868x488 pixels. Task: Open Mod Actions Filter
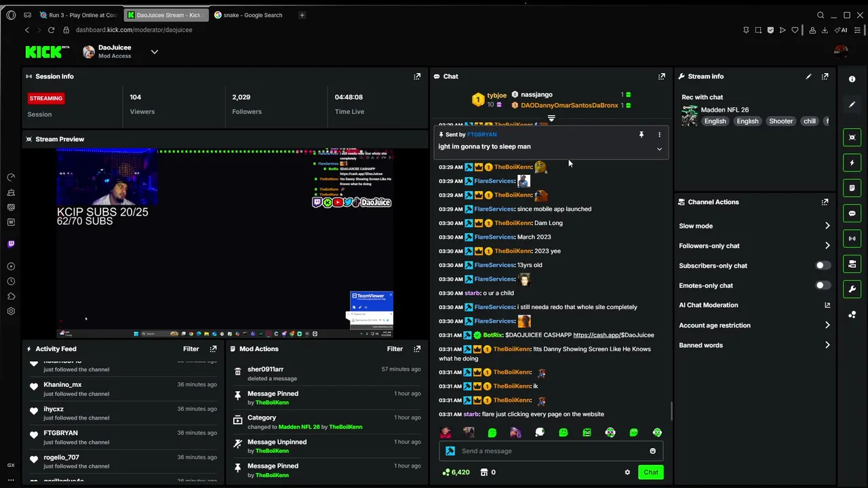(395, 349)
